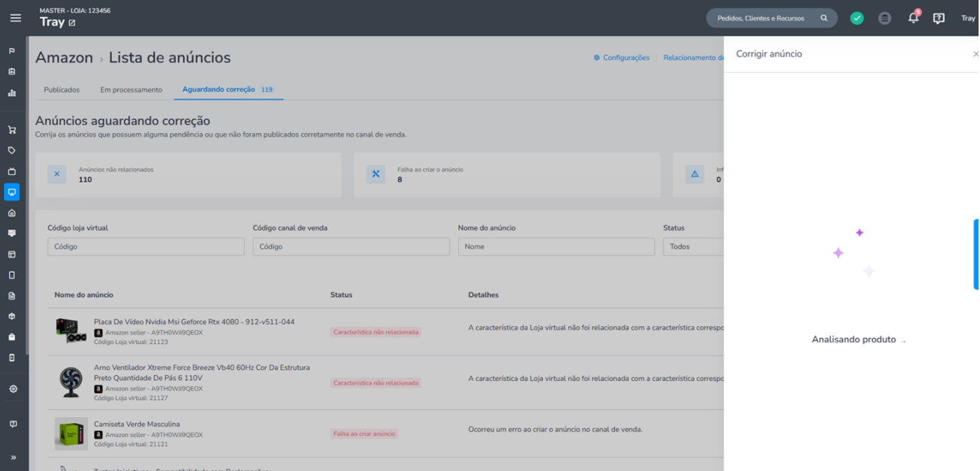This screenshot has height=471, width=980.
Task: Click the warning triangle card icon
Action: pos(694,174)
